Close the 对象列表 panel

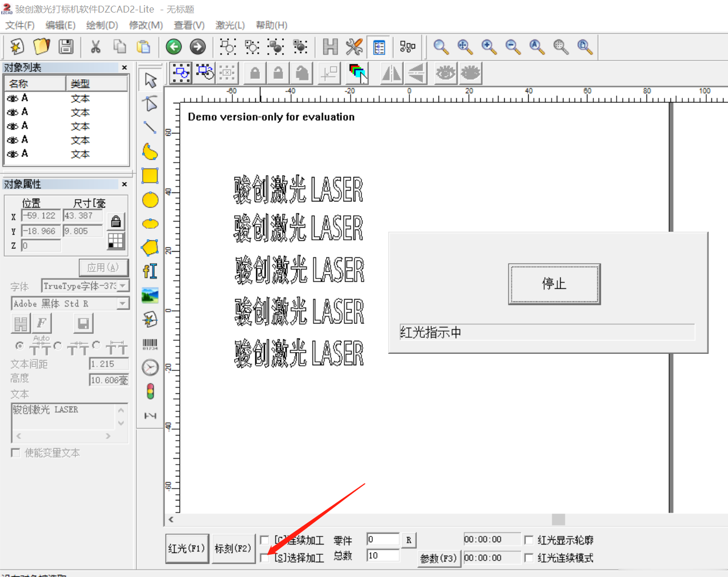[124, 67]
